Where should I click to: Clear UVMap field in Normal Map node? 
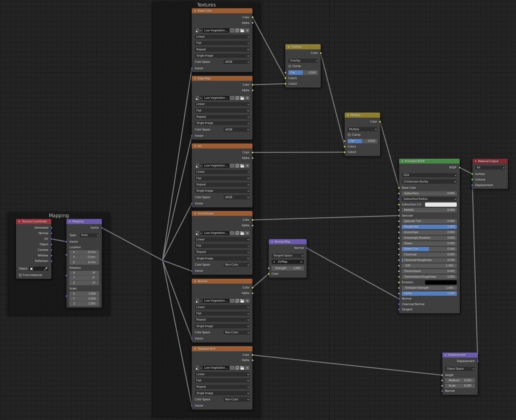(301, 262)
